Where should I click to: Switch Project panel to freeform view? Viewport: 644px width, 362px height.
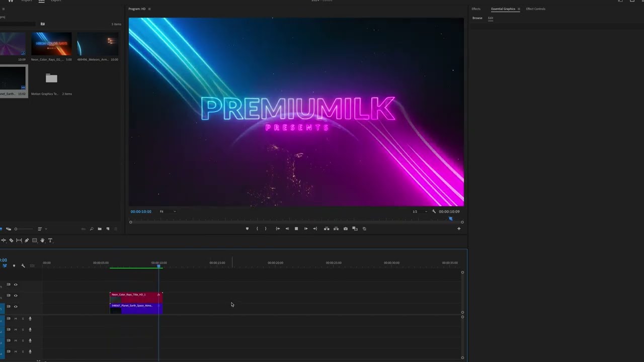(x=9, y=229)
